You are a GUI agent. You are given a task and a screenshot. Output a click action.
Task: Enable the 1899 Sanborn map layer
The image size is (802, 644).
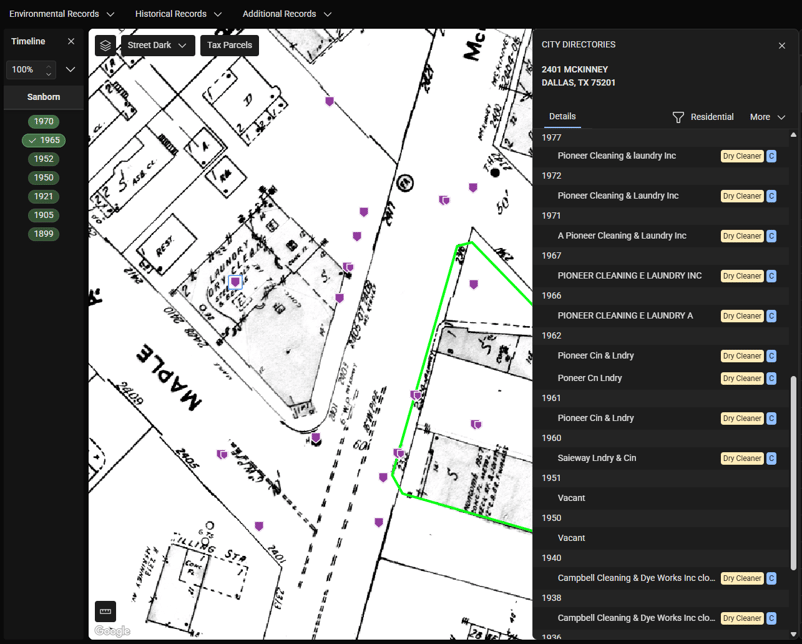pyautogui.click(x=44, y=234)
